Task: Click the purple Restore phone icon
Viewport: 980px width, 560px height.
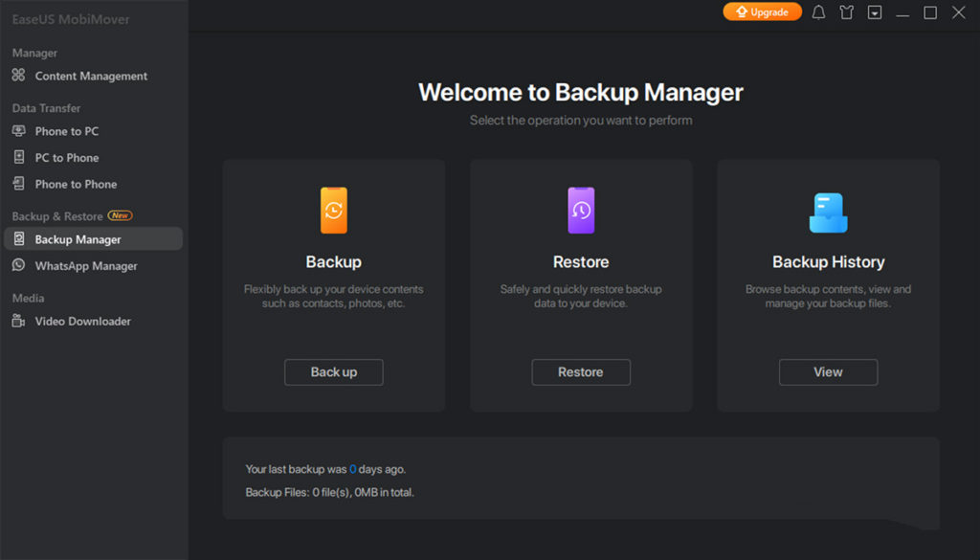Action: click(581, 211)
